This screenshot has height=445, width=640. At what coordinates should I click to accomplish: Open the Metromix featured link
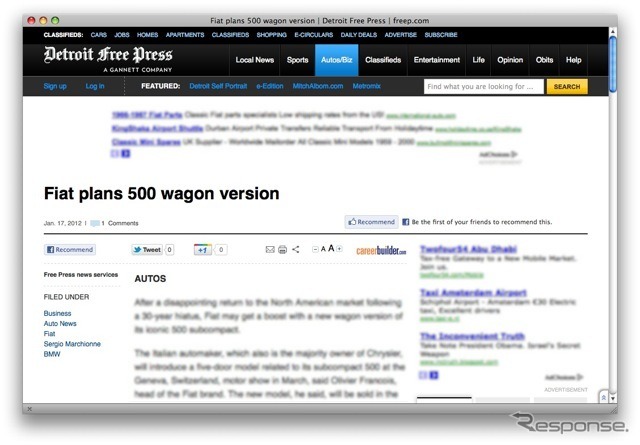[367, 86]
